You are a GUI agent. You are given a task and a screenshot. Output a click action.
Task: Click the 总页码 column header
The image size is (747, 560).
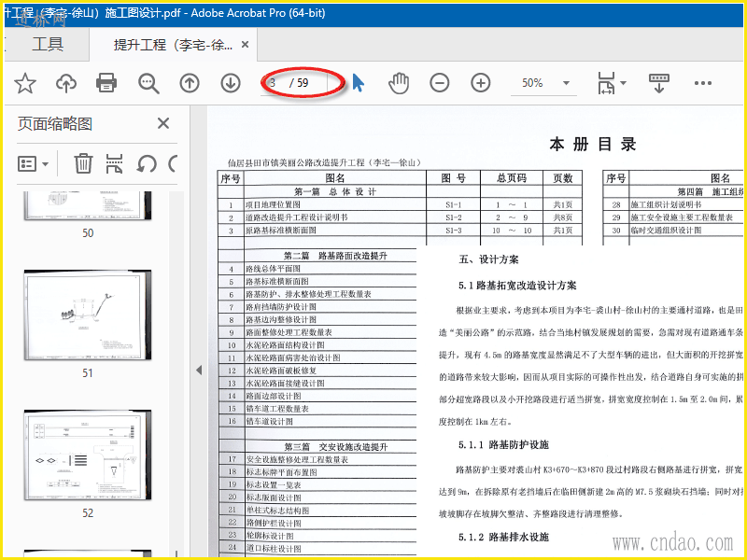512,178
